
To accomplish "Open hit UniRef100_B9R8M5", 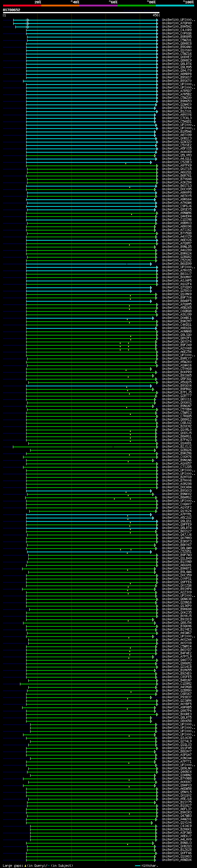I will point(177,37).
